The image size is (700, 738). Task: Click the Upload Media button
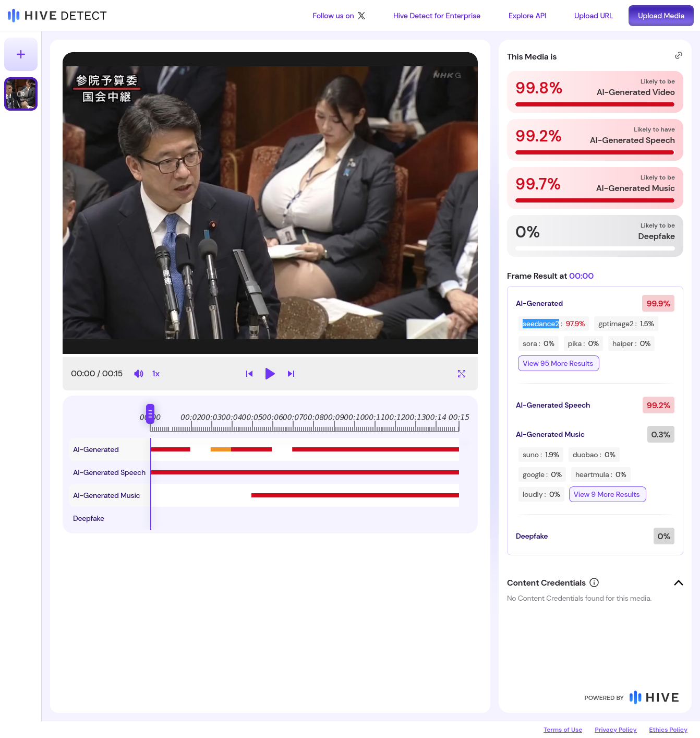click(x=661, y=16)
